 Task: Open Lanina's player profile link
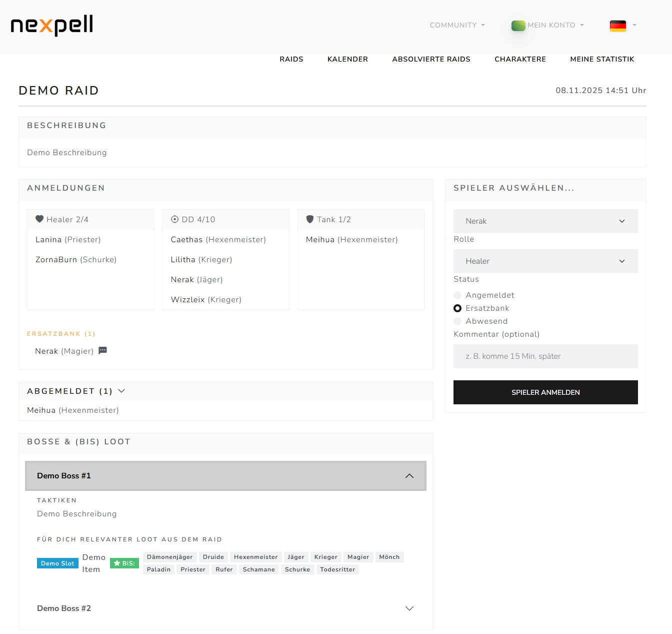[48, 240]
